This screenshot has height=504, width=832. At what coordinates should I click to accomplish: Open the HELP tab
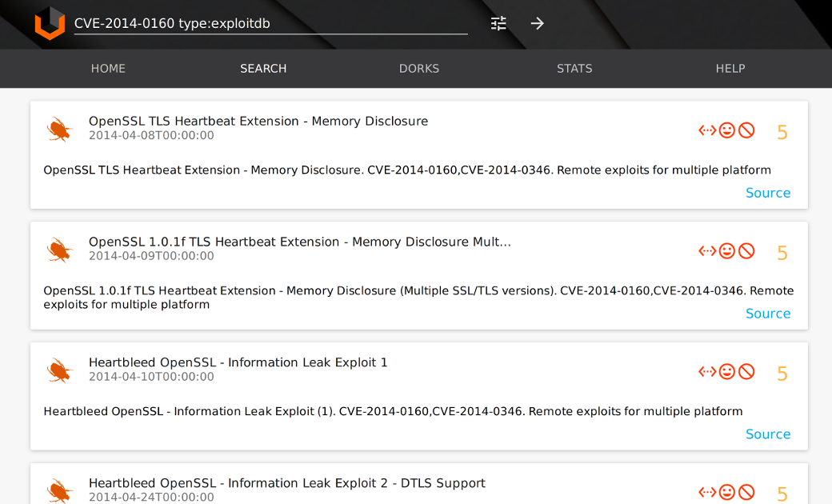[x=730, y=69]
